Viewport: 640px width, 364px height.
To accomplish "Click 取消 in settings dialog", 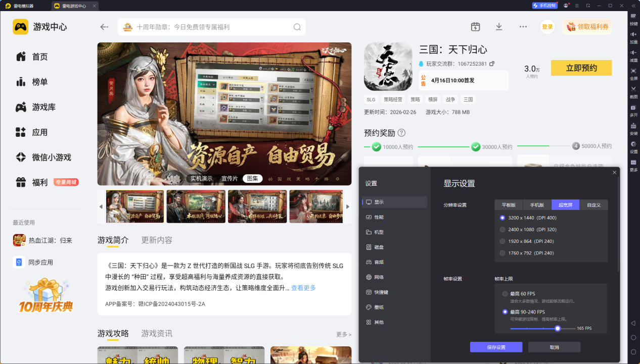I will [554, 347].
